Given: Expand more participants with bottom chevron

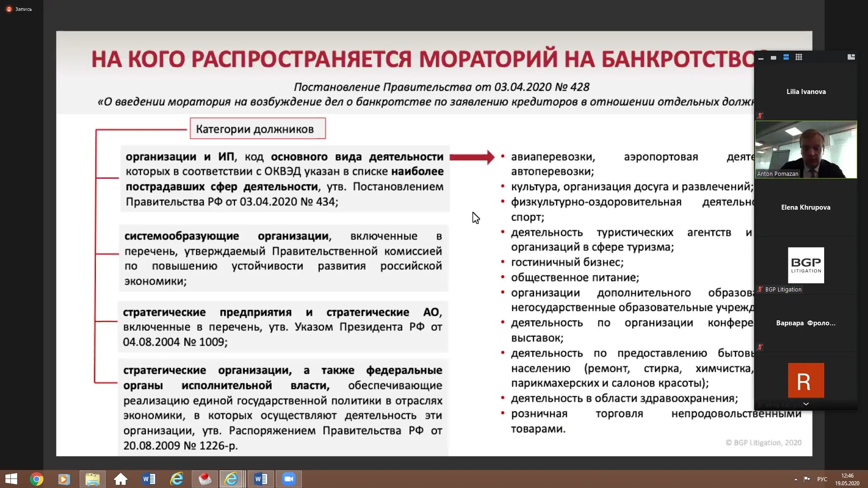Looking at the screenshot, I should (806, 404).
